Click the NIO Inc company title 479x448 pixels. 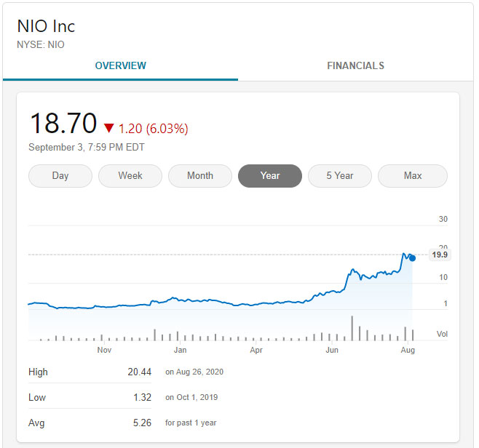[x=46, y=26]
